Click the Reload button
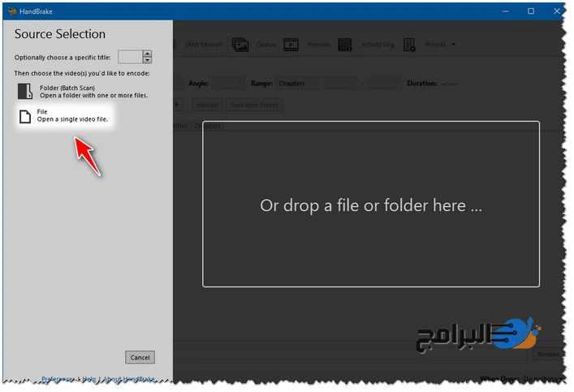574x392 pixels. (208, 105)
